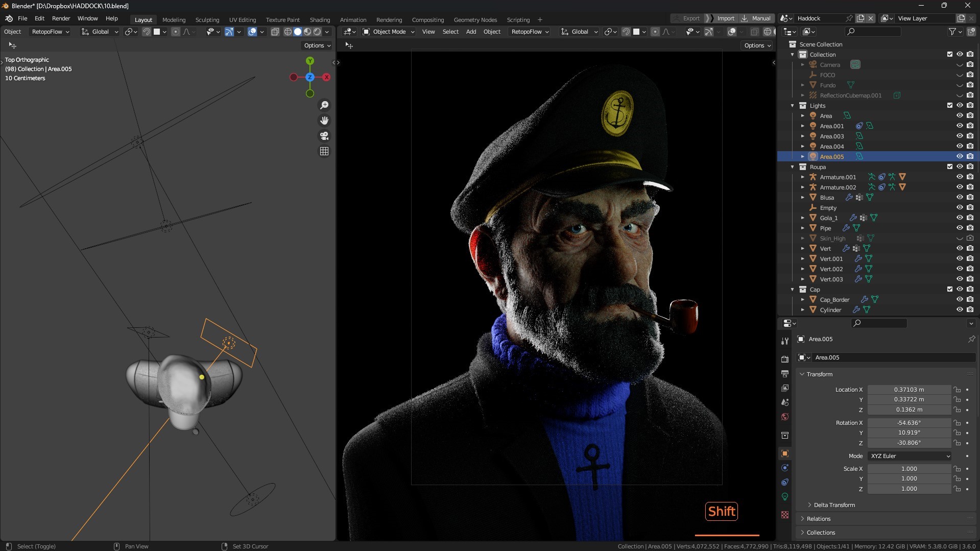Open rotation Mode XYZ Euler dropdown

pos(910,456)
